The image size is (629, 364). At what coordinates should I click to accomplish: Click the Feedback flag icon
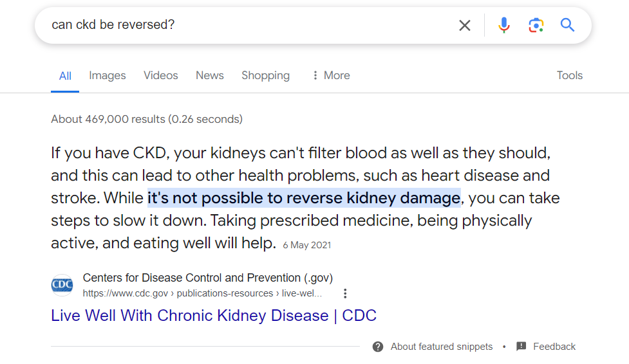point(521,347)
